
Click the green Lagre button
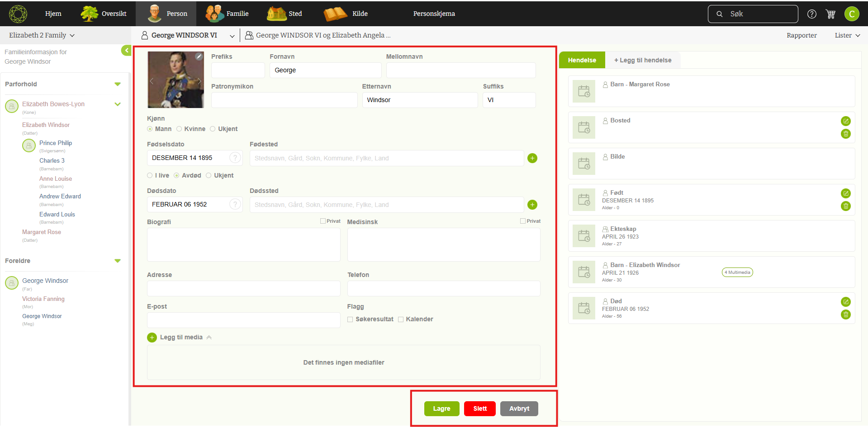[441, 408]
